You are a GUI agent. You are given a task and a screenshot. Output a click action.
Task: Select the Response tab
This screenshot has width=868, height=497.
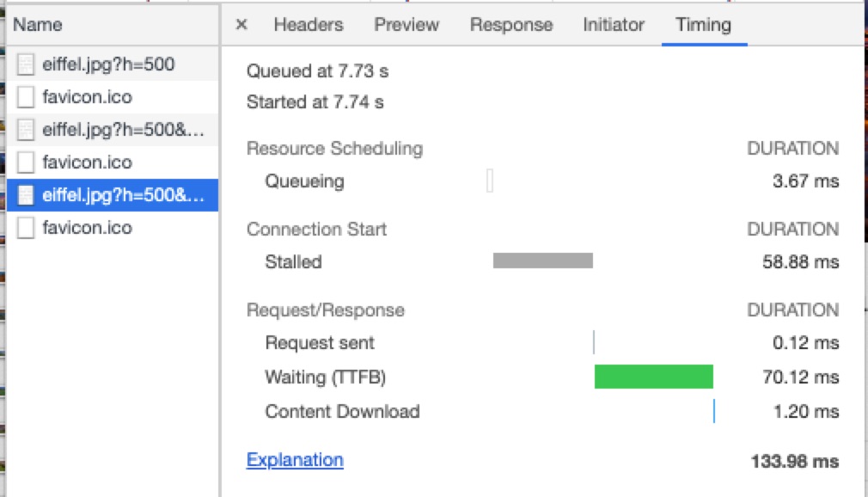pos(510,25)
